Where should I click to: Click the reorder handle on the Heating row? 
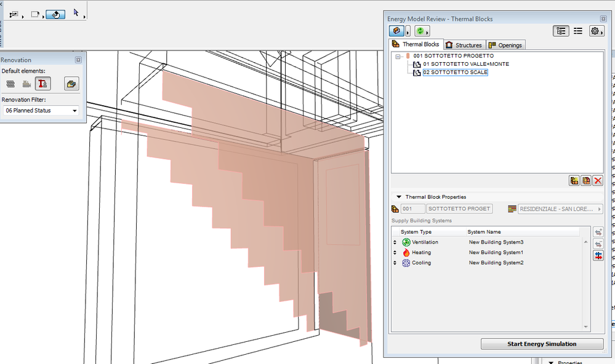pos(395,252)
